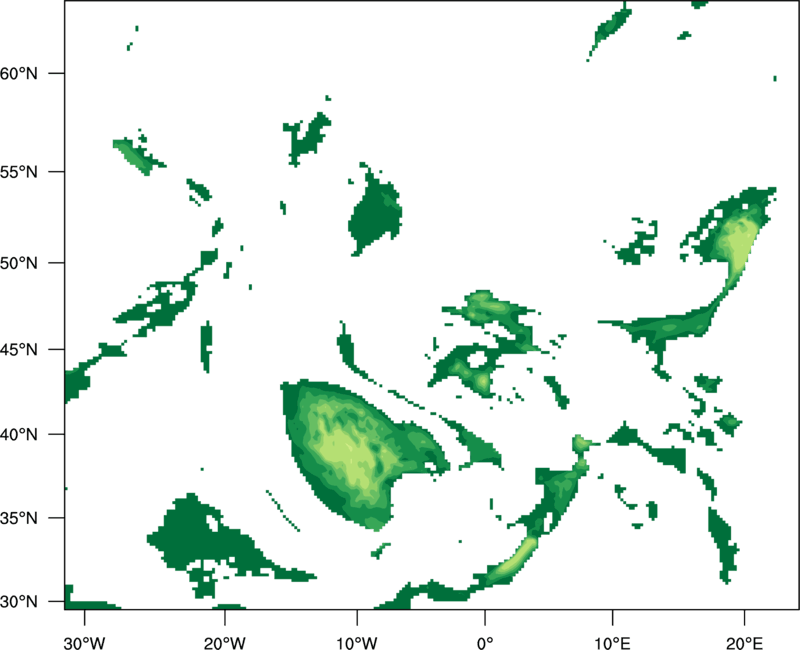This screenshot has height=650, width=800.
Task: Click the 30°N latitude label
Action: [x=18, y=602]
